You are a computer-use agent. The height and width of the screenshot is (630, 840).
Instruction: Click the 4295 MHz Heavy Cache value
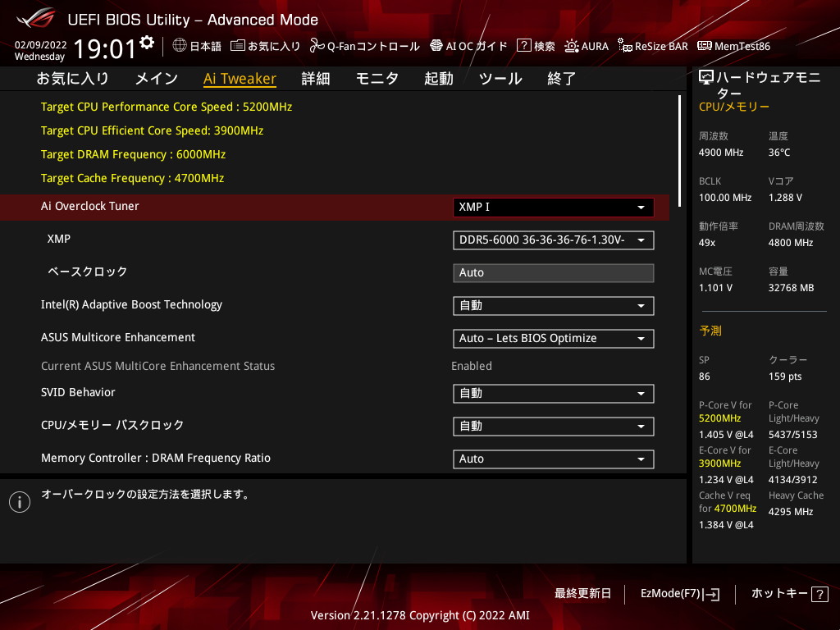coord(791,512)
